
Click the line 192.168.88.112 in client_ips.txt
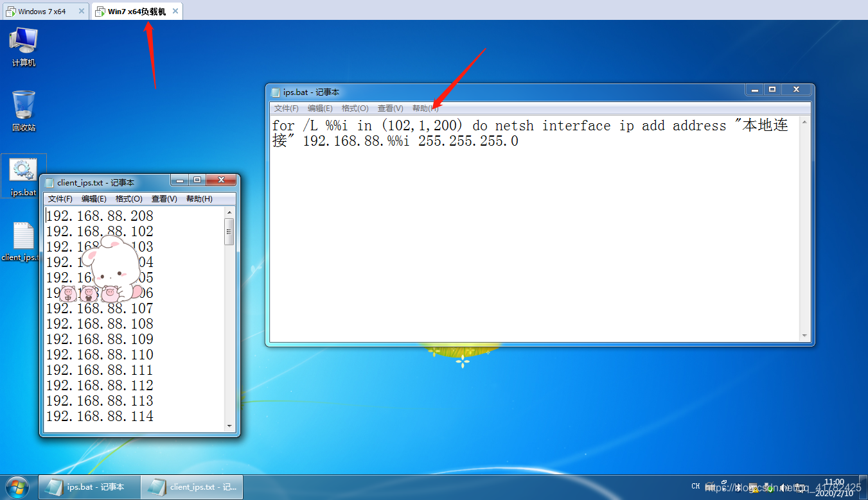click(x=100, y=385)
